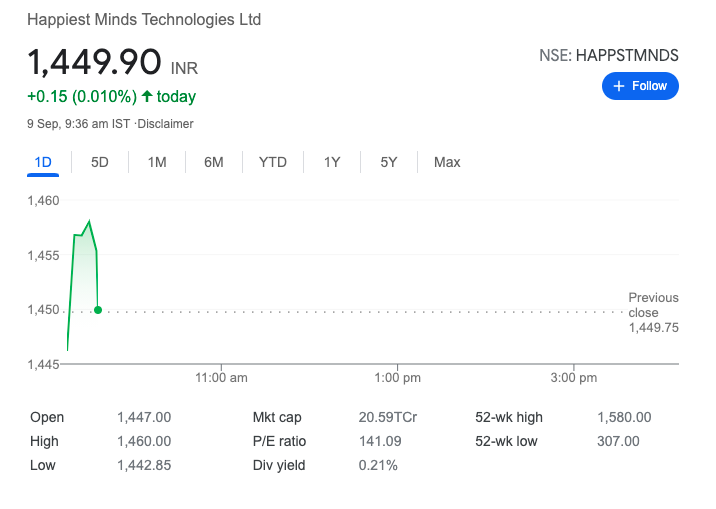Select the 1D chart range tab
The width and height of the screenshot is (716, 509).
tap(43, 162)
